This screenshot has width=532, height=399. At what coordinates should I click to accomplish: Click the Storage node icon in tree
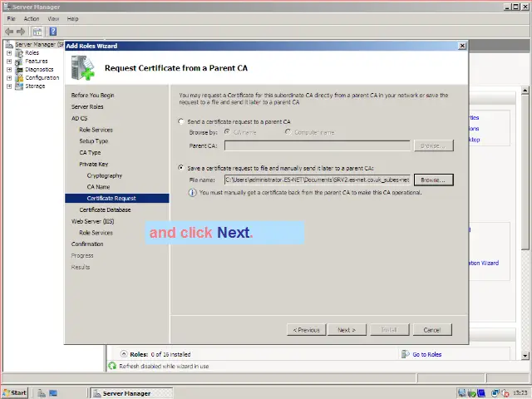click(19, 86)
